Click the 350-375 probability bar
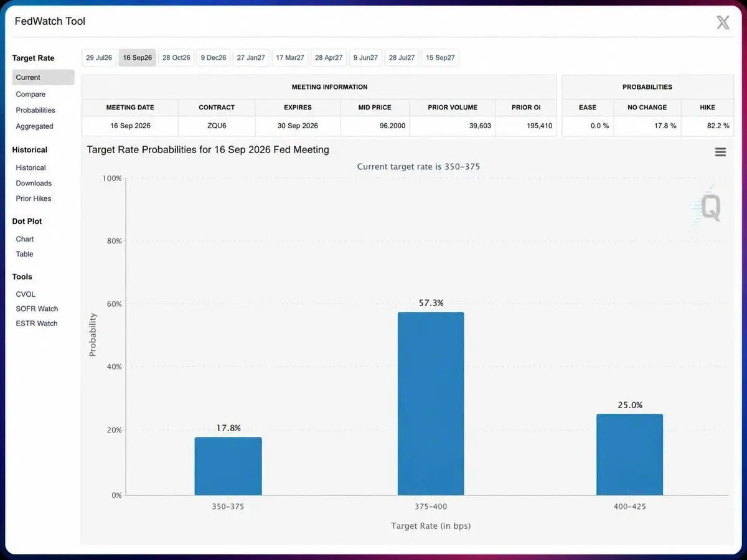Image resolution: width=747 pixels, height=560 pixels. click(228, 467)
